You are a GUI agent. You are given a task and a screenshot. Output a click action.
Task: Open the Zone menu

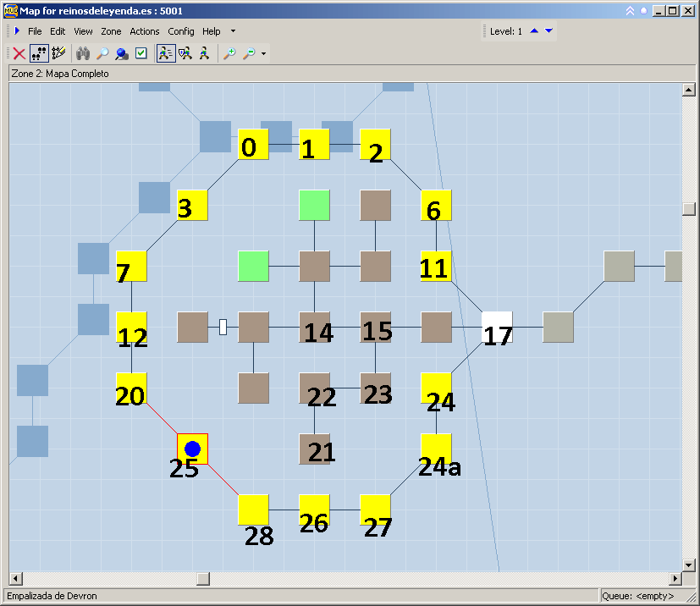coord(111,31)
